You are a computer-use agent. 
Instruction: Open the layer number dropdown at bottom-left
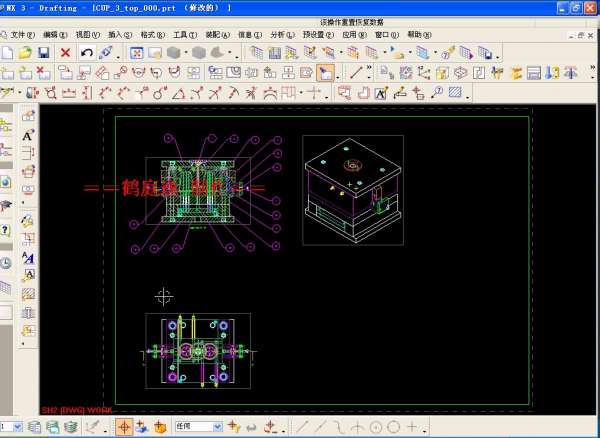18,428
